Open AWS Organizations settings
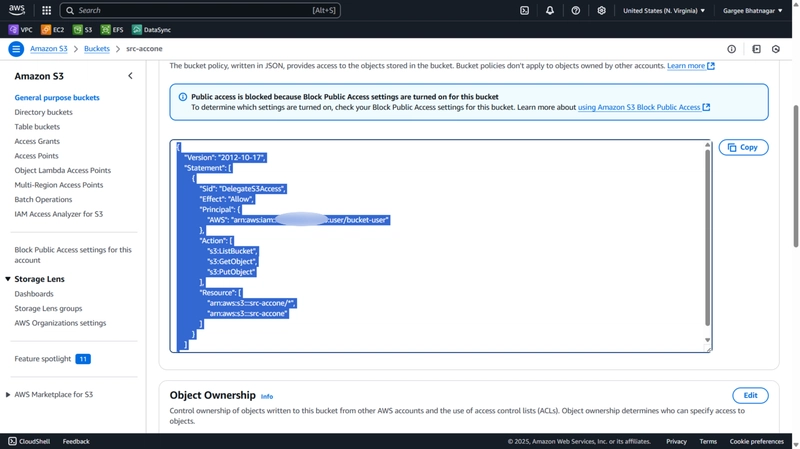This screenshot has height=449, width=800. coord(60,323)
